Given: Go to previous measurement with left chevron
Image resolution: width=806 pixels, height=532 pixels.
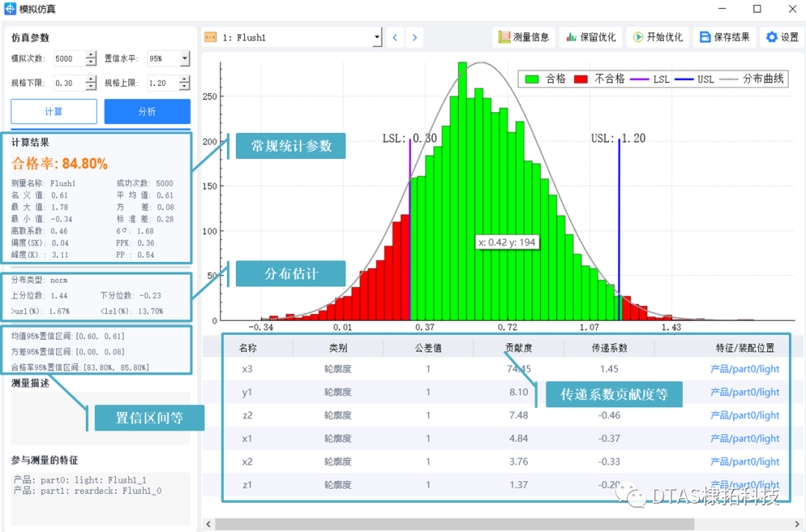Looking at the screenshot, I should 394,37.
